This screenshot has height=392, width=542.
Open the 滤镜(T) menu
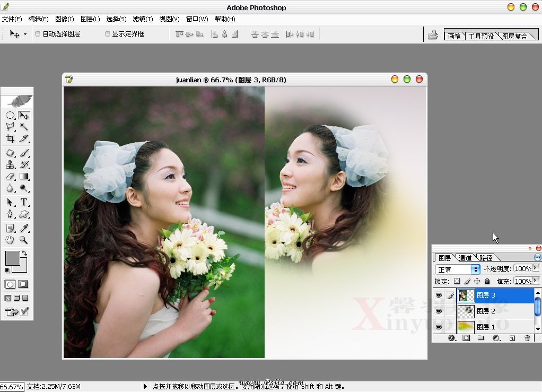(x=143, y=19)
